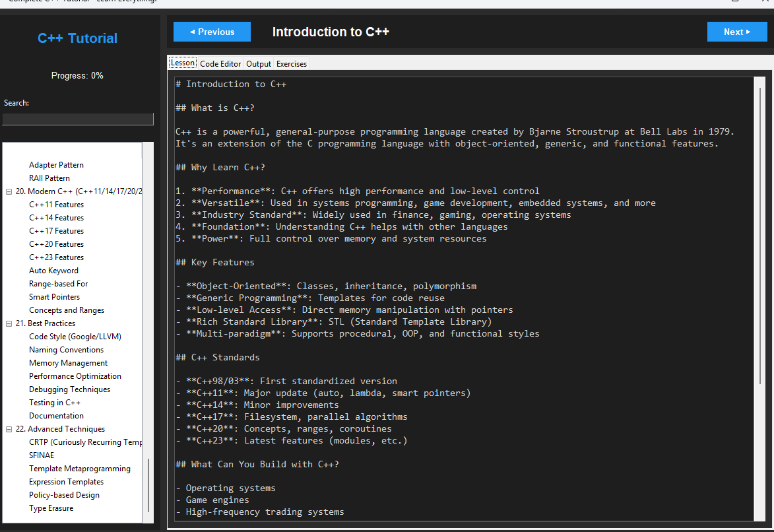Open the Testing in C++ lesson
Image resolution: width=774 pixels, height=532 pixels.
[54, 403]
